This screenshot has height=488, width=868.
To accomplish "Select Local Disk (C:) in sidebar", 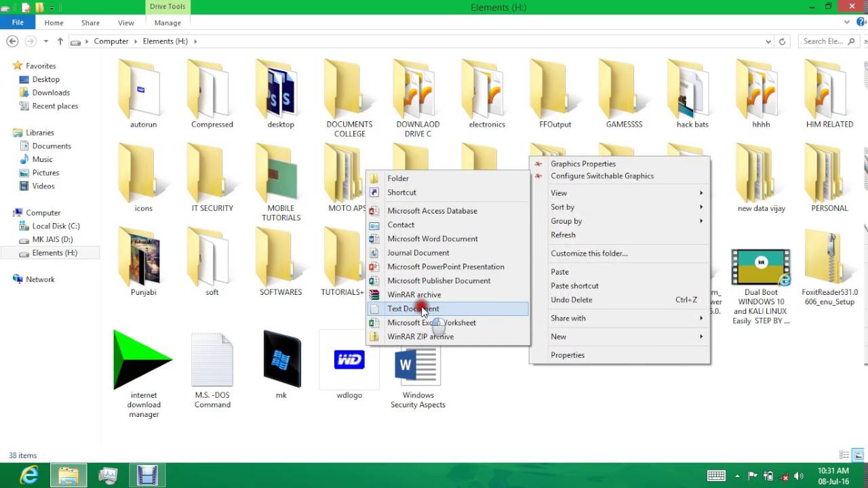I will click(56, 226).
